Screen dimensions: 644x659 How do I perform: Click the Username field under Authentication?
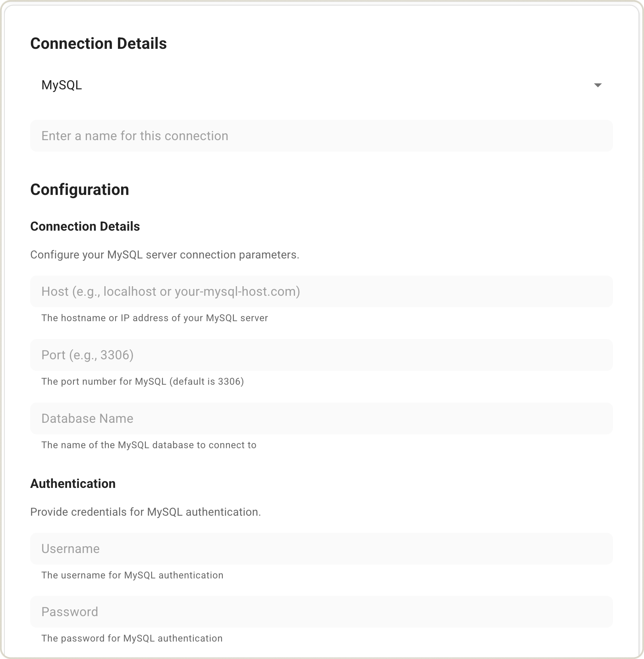click(x=321, y=548)
